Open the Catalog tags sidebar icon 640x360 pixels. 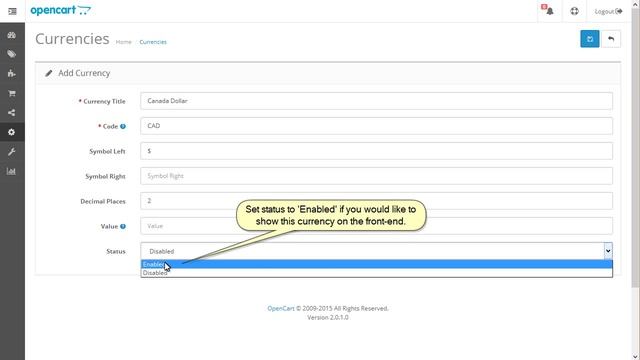tap(11, 54)
